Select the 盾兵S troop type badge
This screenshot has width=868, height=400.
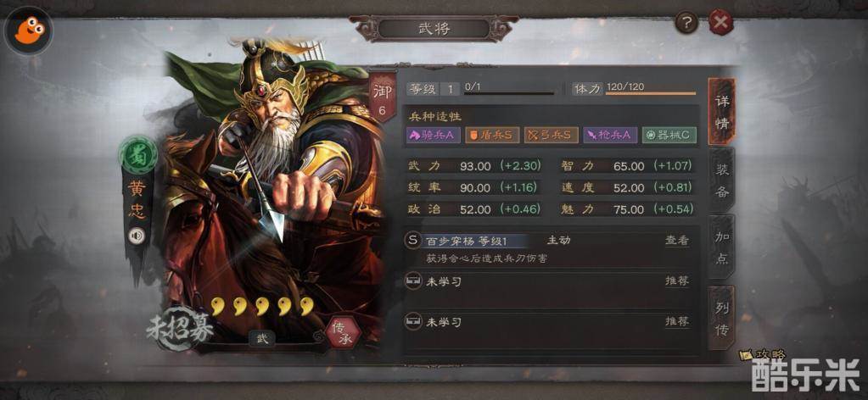click(x=492, y=135)
